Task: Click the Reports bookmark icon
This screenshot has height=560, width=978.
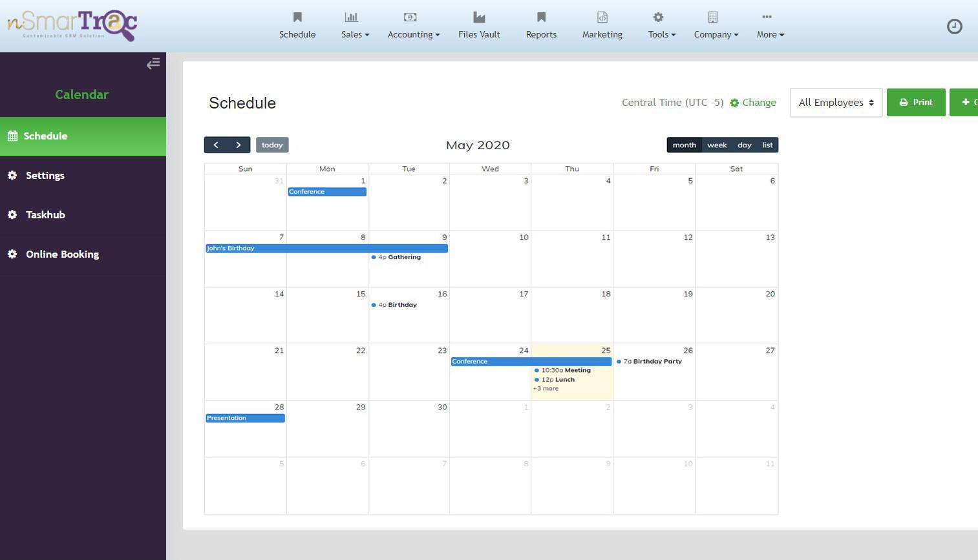Action: 541,17
